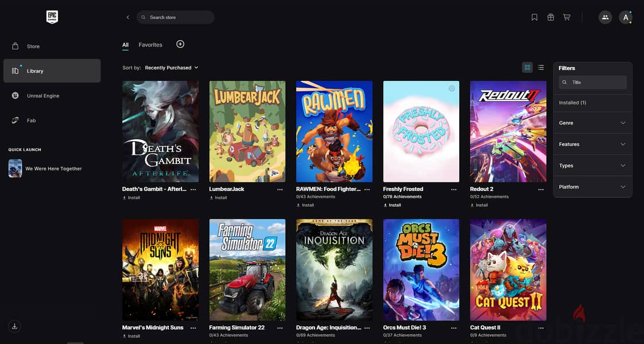Filter by Installed (1)
Image resolution: width=644 pixels, height=344 pixels.
tap(572, 103)
